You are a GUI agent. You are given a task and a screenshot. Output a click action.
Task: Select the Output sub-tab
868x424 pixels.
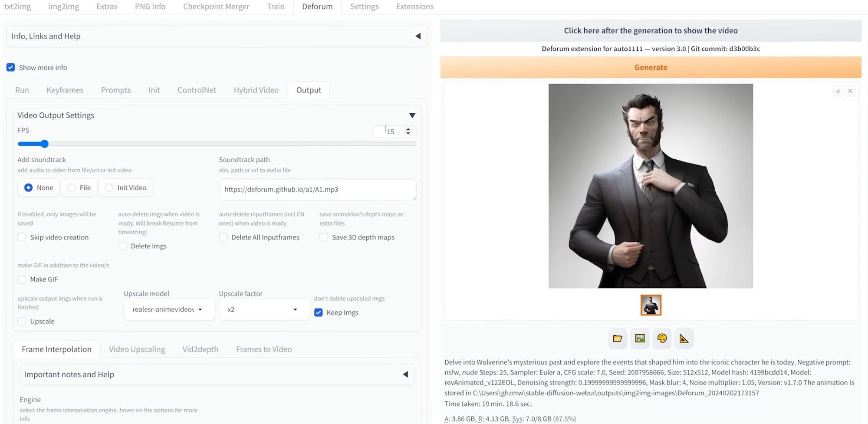click(309, 90)
